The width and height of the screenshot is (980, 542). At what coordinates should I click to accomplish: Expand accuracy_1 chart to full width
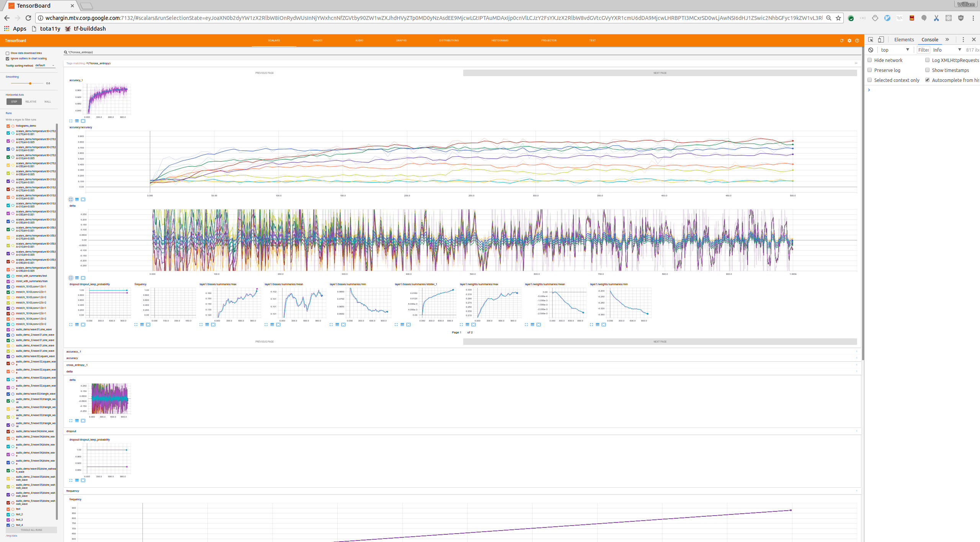(71, 121)
